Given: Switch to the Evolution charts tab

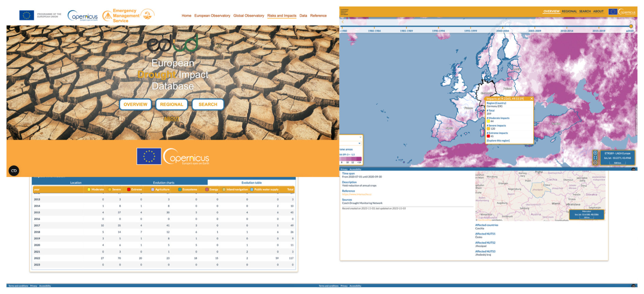Looking at the screenshot, I should coord(163,183).
